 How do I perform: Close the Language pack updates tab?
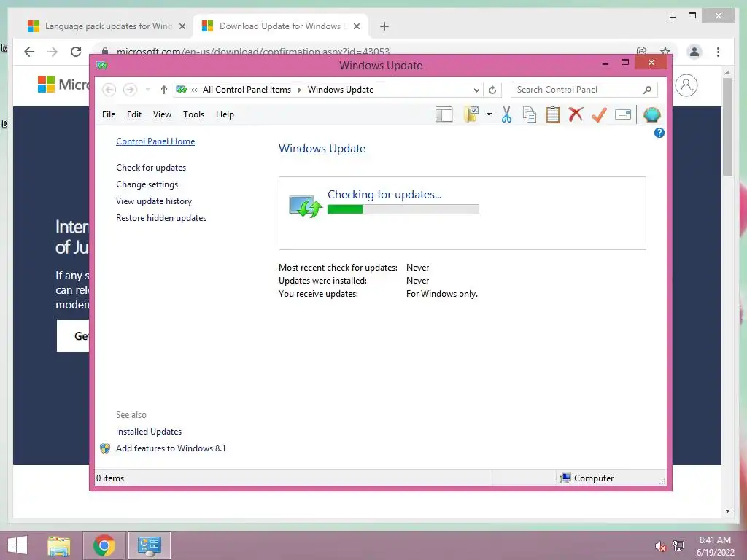click(x=182, y=26)
